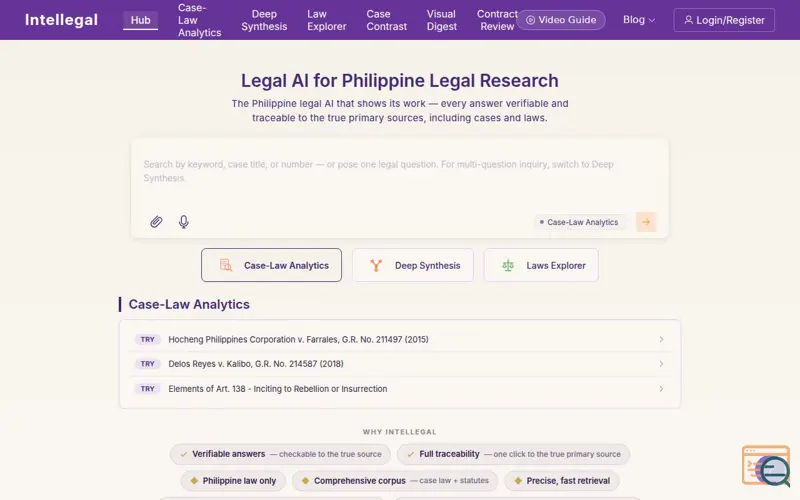Click the Deep Synthesis branch icon
Screen dimensions: 800x500
[x=376, y=265]
